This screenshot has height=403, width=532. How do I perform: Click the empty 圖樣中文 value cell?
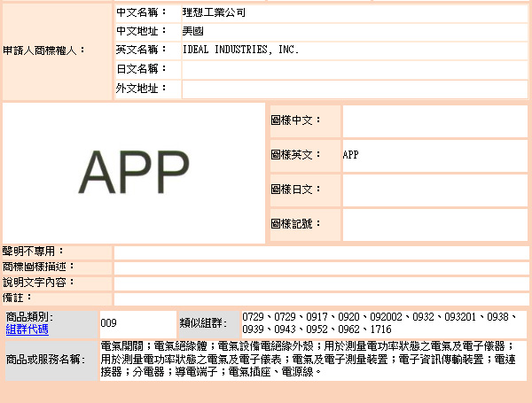tap(435, 121)
